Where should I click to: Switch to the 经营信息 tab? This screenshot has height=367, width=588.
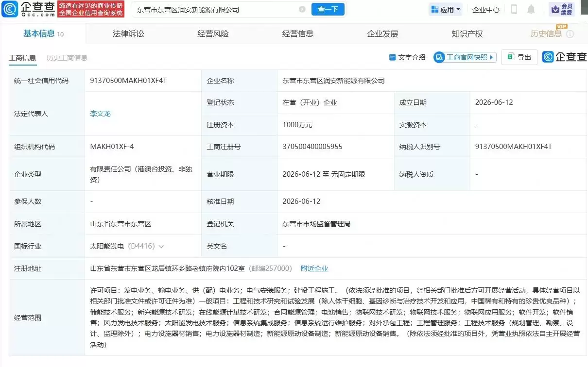pyautogui.click(x=298, y=33)
